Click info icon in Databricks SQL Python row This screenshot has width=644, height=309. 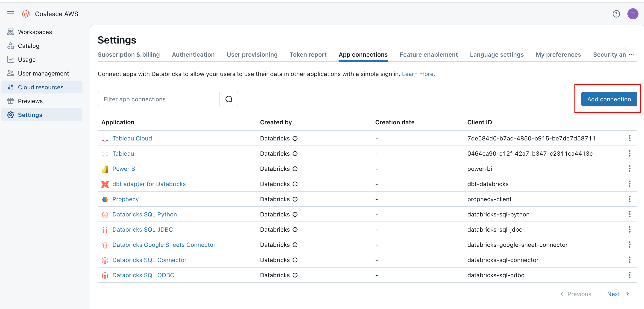coord(295,215)
